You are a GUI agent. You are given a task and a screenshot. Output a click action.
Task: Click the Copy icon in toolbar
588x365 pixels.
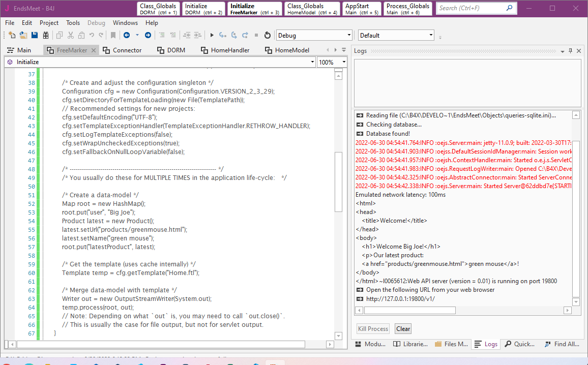[x=59, y=35]
